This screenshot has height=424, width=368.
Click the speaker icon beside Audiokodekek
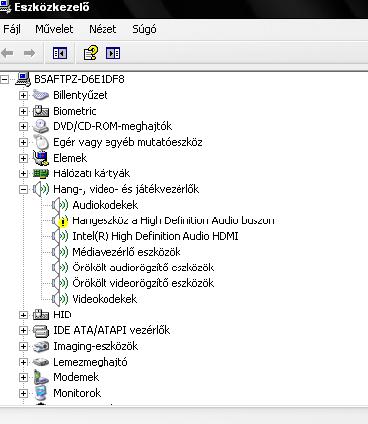tap(60, 205)
